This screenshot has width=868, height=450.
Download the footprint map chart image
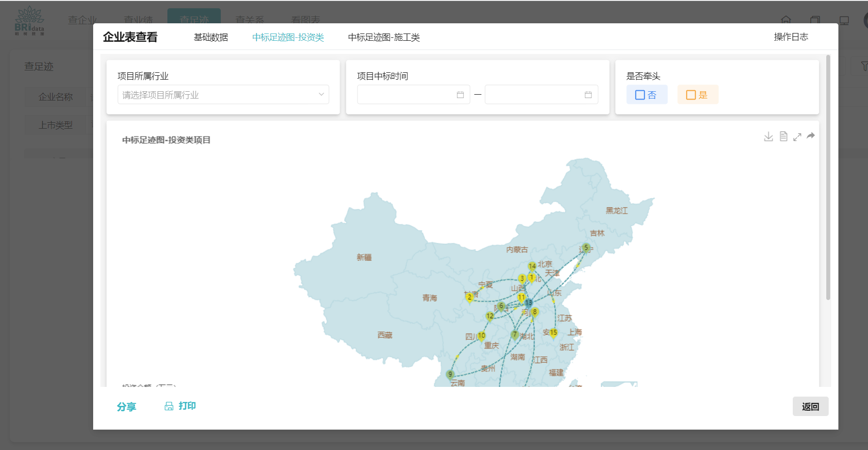pyautogui.click(x=769, y=136)
